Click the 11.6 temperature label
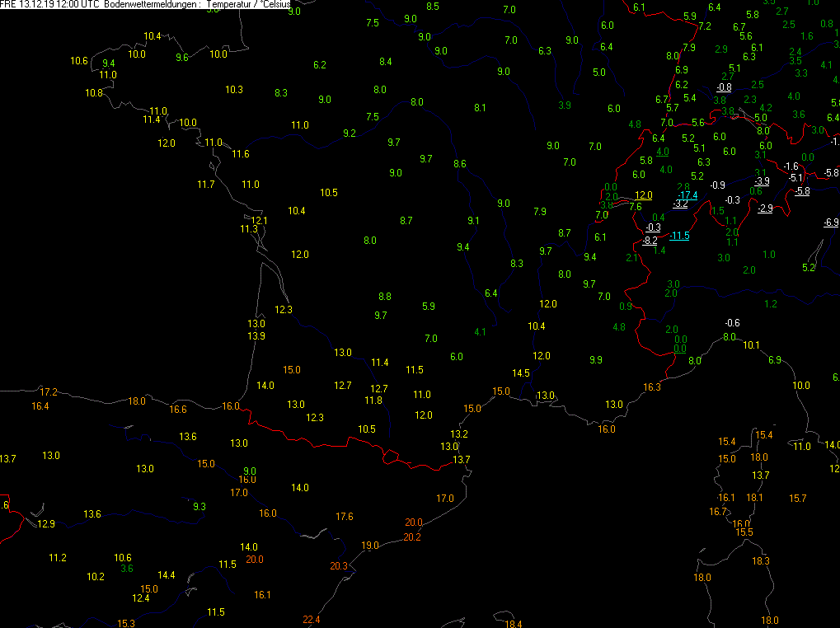840x628 pixels. 241,154
